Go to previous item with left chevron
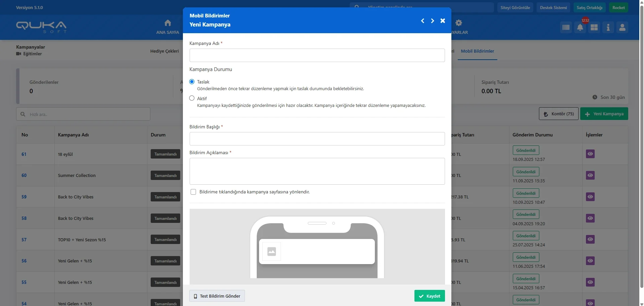644x306 pixels. [423, 21]
